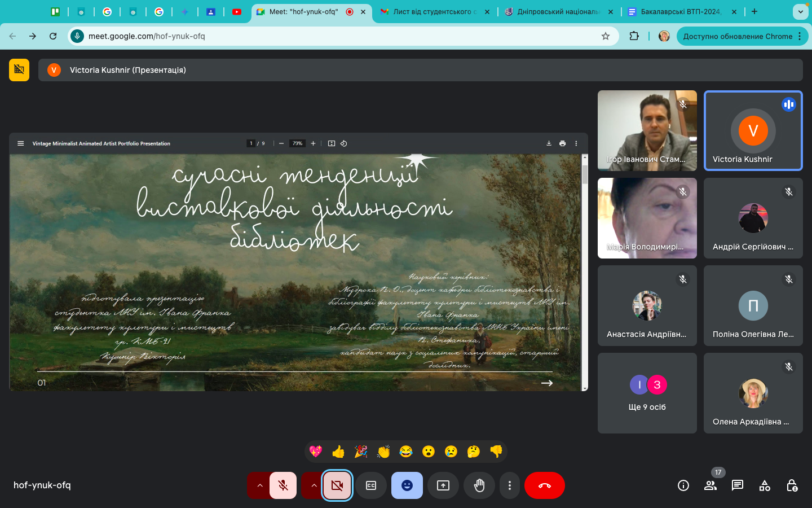Click the share screen present button

tap(443, 485)
